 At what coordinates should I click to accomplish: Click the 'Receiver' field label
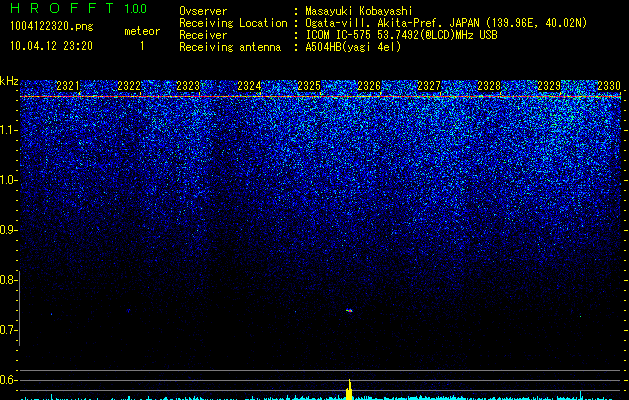[x=203, y=35]
